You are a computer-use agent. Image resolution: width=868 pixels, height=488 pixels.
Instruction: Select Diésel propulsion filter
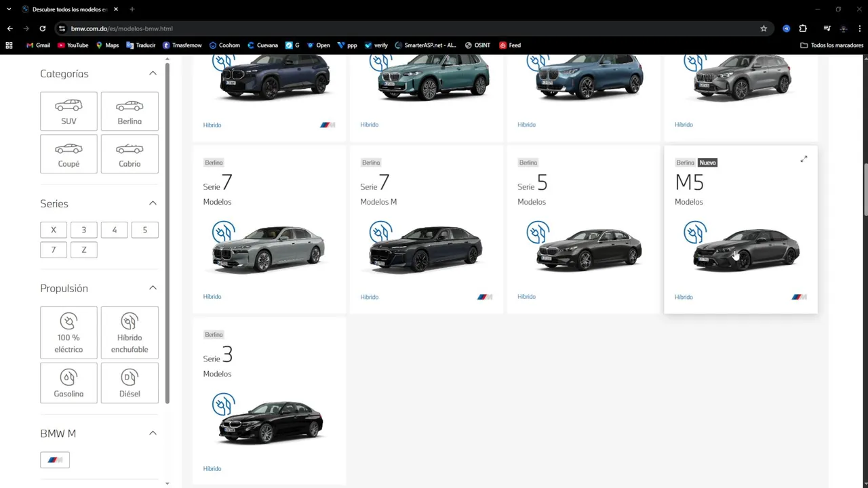(130, 383)
